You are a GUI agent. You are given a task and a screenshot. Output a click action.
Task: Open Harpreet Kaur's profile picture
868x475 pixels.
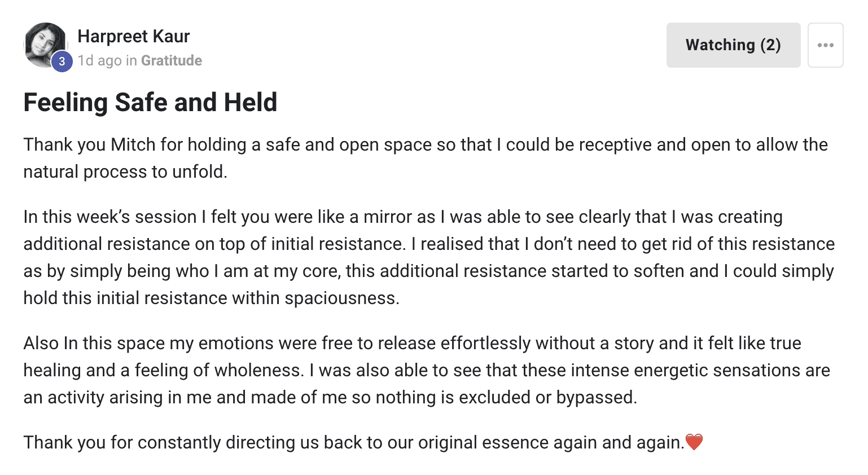coord(43,42)
